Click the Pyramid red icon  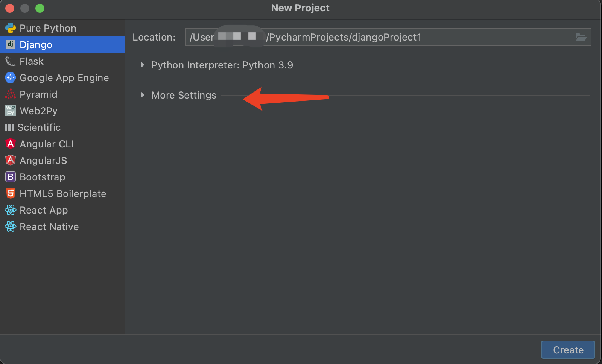(x=11, y=94)
